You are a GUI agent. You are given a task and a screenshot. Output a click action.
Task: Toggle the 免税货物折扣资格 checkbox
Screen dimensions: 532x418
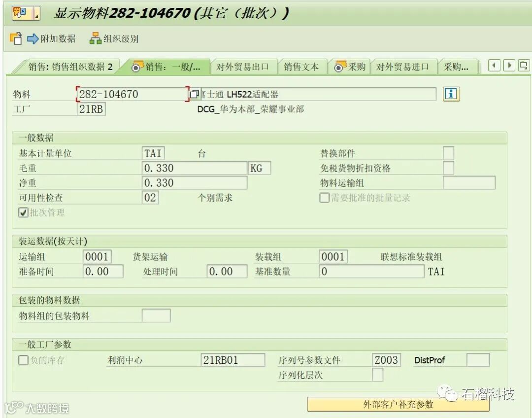click(449, 168)
